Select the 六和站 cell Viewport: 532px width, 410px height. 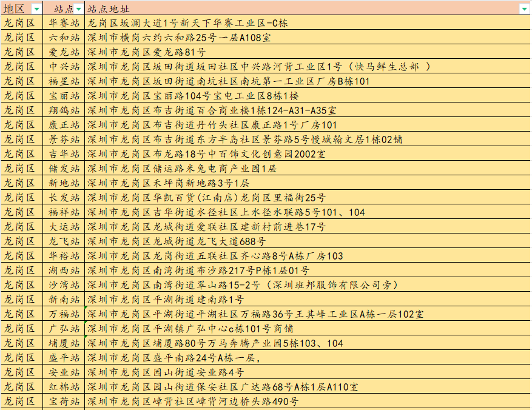(x=64, y=38)
